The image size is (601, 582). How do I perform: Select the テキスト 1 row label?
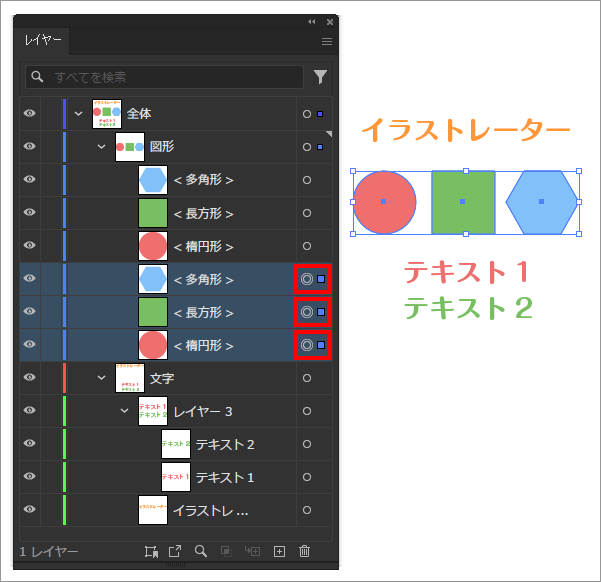[x=225, y=478]
